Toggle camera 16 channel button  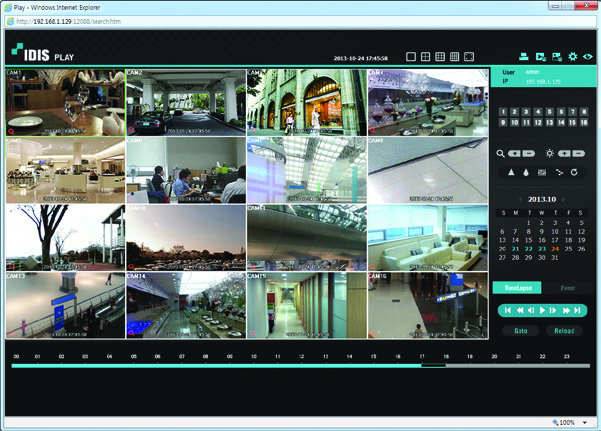(583, 122)
